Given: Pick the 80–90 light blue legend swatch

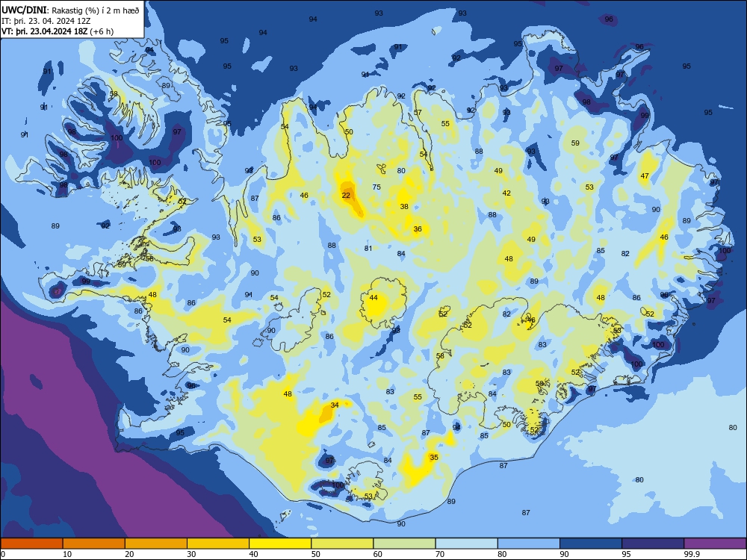Looking at the screenshot, I should 529,544.
